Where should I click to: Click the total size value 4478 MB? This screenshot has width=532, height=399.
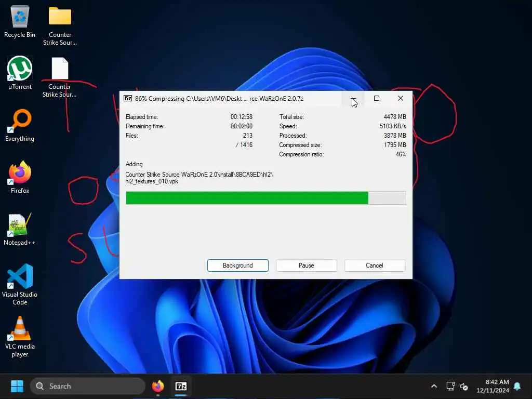point(395,117)
